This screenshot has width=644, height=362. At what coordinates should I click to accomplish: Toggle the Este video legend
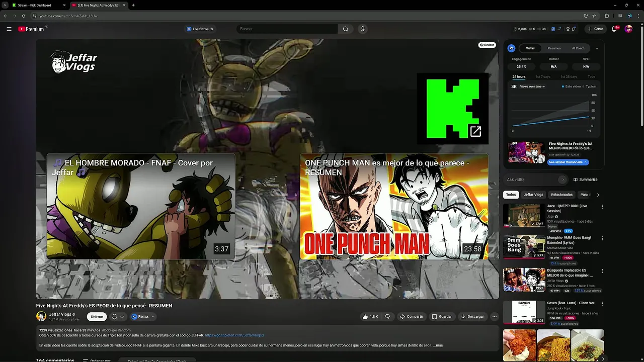coord(571,86)
